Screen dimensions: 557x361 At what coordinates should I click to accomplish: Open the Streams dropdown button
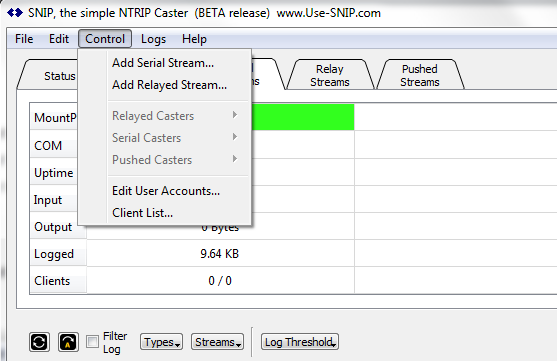click(217, 342)
